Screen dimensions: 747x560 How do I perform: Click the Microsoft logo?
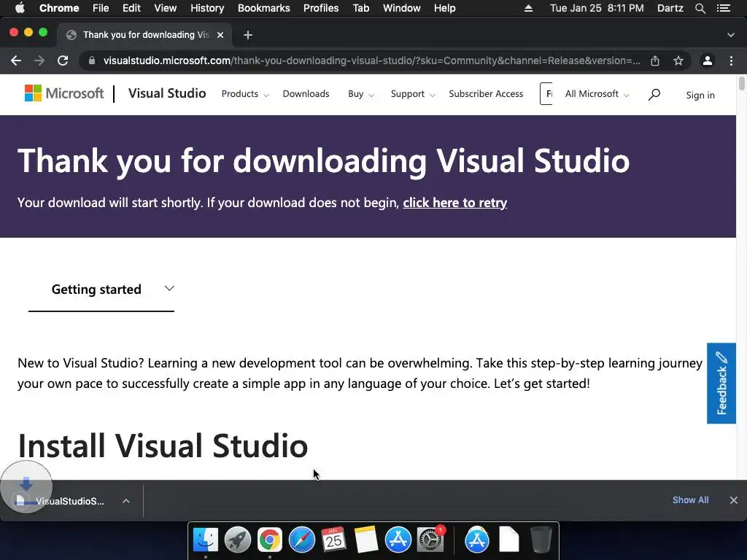[x=64, y=93]
